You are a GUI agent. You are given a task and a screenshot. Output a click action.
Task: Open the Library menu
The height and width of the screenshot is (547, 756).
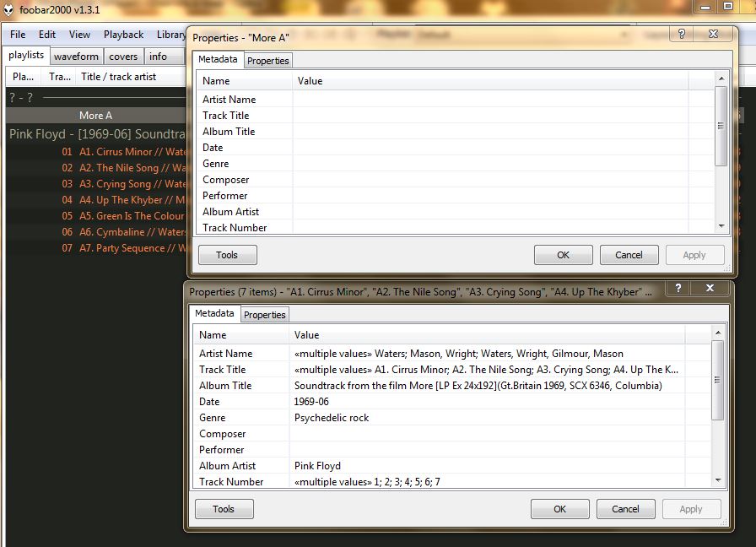pyautogui.click(x=170, y=35)
